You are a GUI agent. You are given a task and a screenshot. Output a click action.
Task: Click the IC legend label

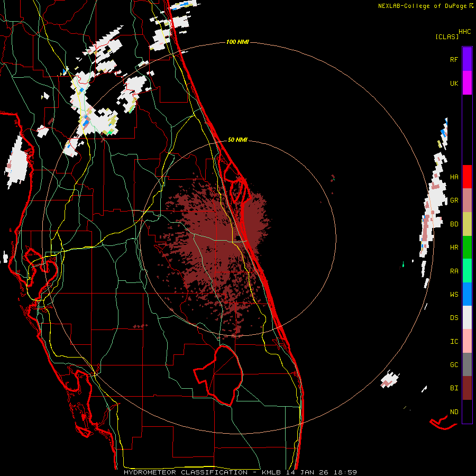click(x=454, y=341)
